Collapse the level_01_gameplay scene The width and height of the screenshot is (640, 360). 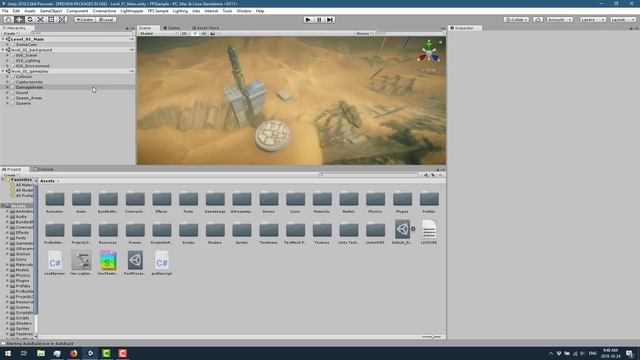3,71
